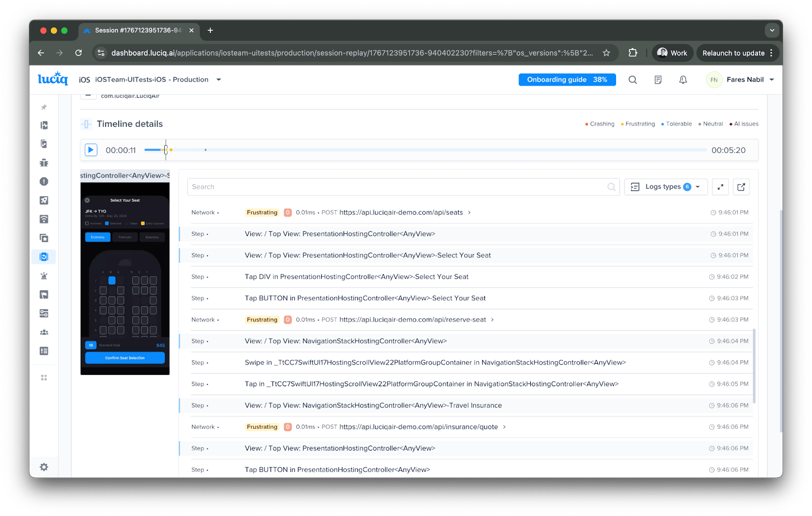Click the browser address bar URL
The width and height of the screenshot is (812, 516).
(352, 53)
